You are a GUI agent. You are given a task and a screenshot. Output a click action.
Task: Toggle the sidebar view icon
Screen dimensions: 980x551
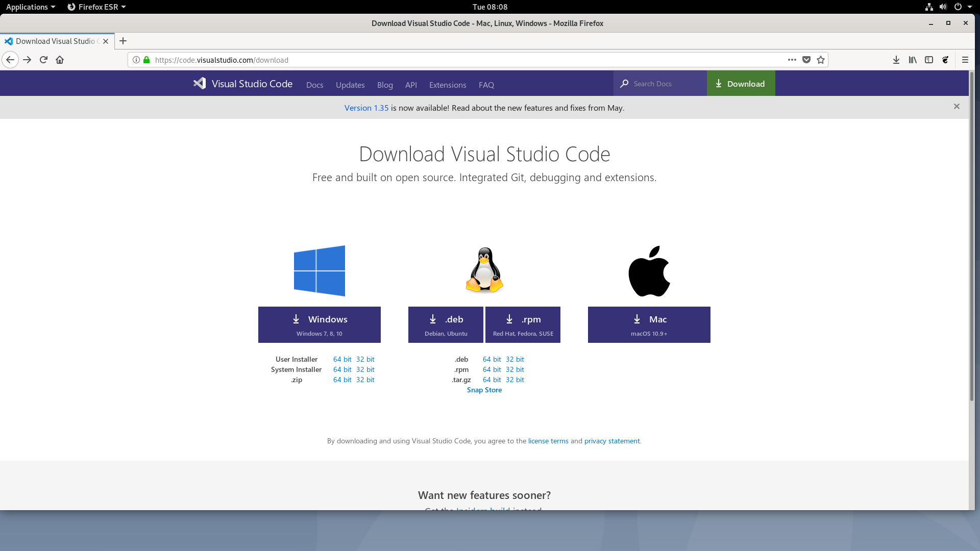tap(929, 60)
